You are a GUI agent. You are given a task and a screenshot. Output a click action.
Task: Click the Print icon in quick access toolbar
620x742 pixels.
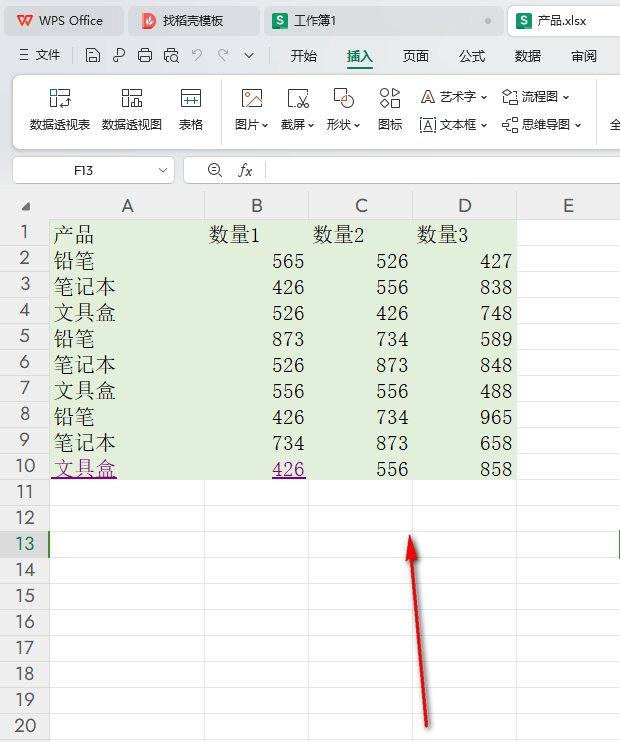(145, 56)
